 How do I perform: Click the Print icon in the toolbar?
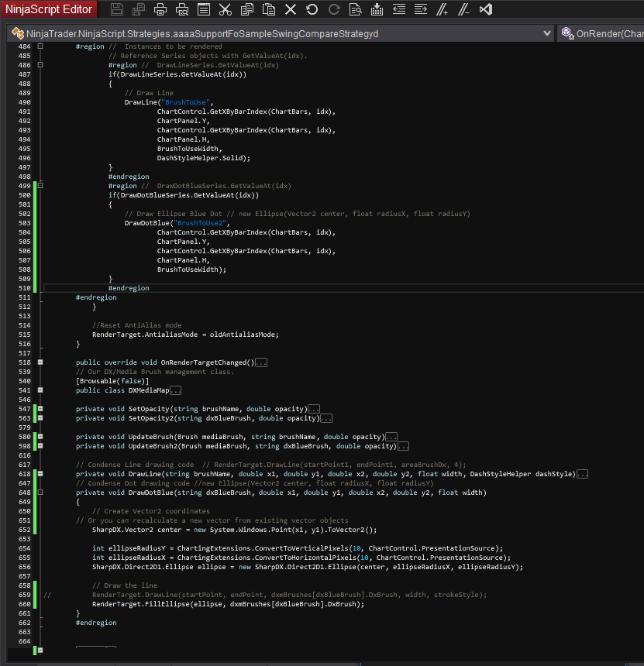pyautogui.click(x=160, y=10)
